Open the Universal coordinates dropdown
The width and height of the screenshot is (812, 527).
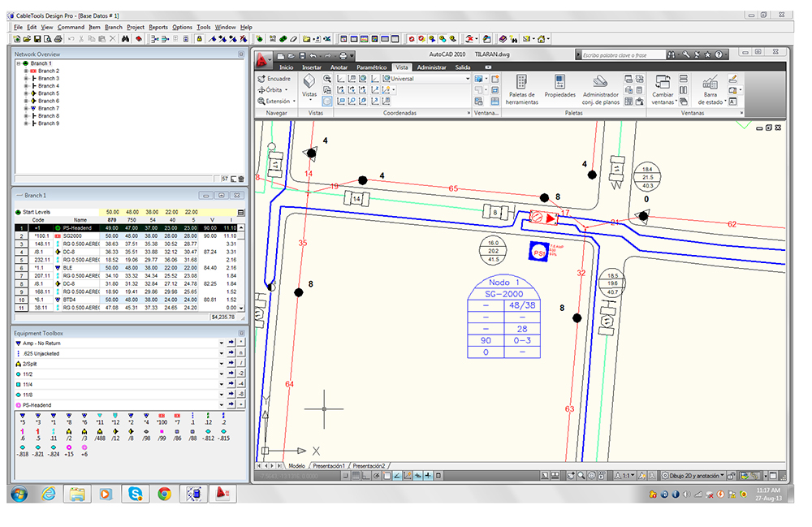tap(467, 79)
